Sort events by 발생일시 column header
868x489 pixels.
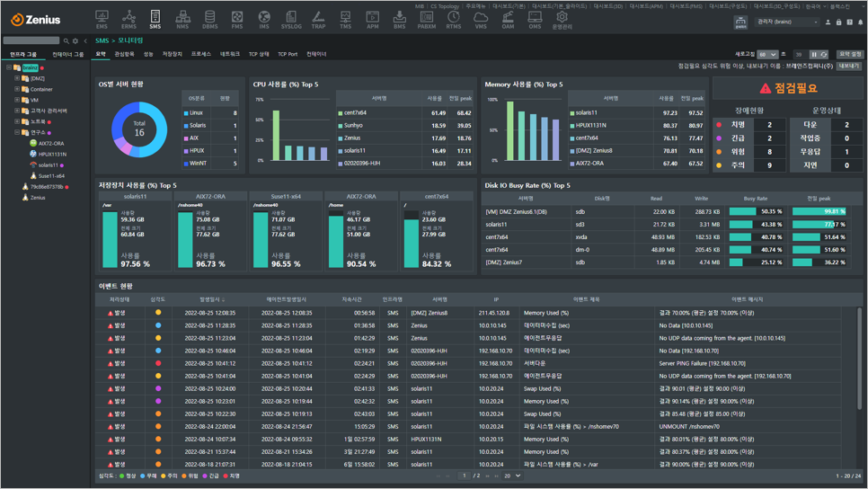[212, 299]
